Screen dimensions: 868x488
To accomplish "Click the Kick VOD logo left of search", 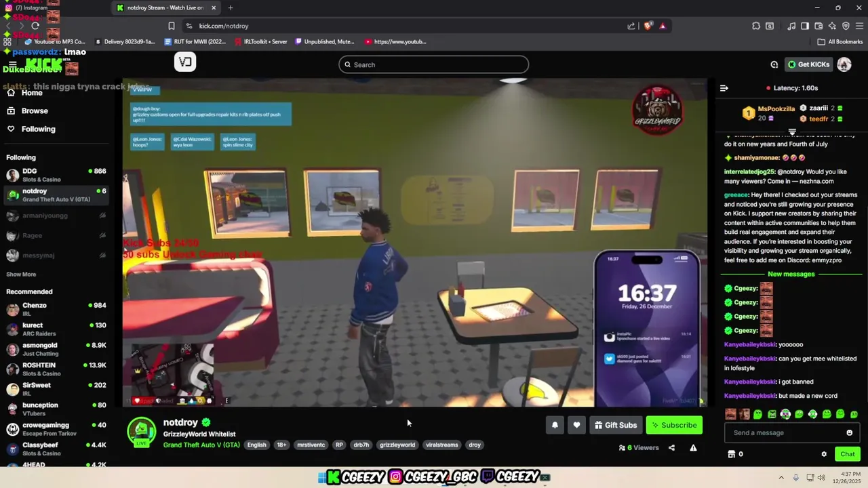I will tap(185, 62).
